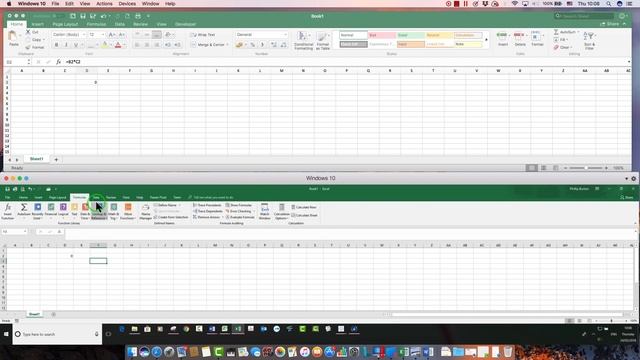Expand the cell styles gallery arrow
Screen dimensions: 640x360
point(486,40)
